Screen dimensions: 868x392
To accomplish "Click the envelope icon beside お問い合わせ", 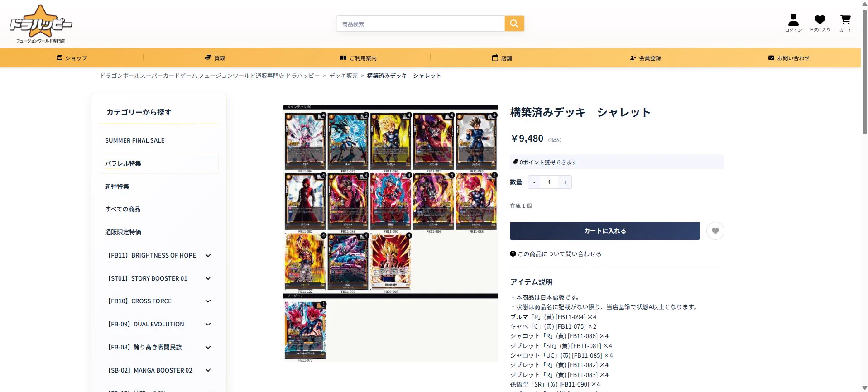I will (x=771, y=57).
